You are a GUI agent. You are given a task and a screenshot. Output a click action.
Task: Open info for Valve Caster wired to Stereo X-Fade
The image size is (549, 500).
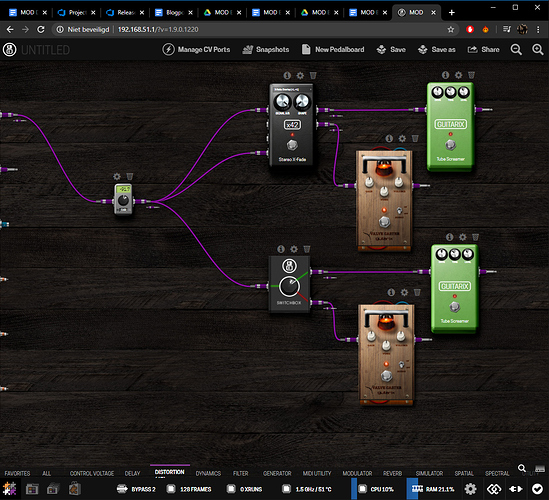click(389, 139)
